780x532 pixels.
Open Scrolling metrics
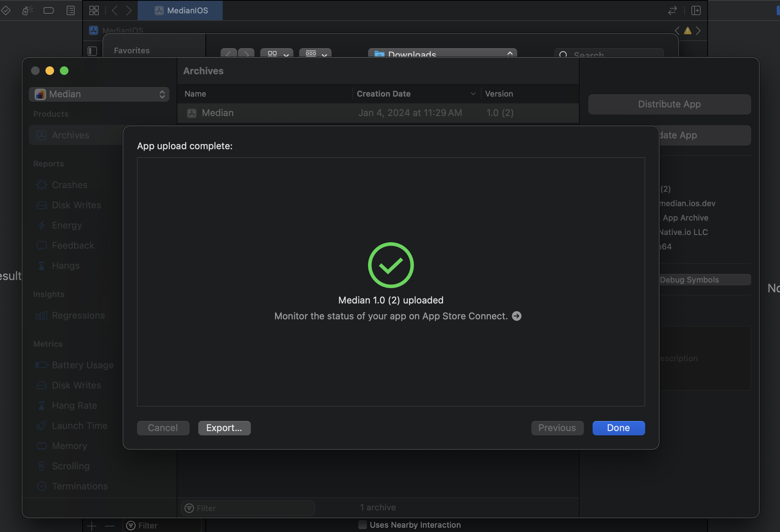pos(71,466)
